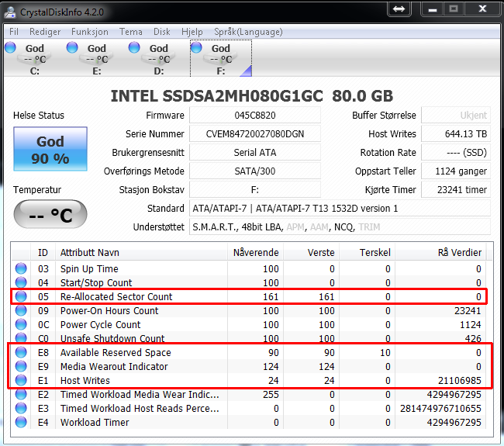The image size is (504, 446).
Task: Click the status orb for Spin Up Time
Action: coord(21,268)
